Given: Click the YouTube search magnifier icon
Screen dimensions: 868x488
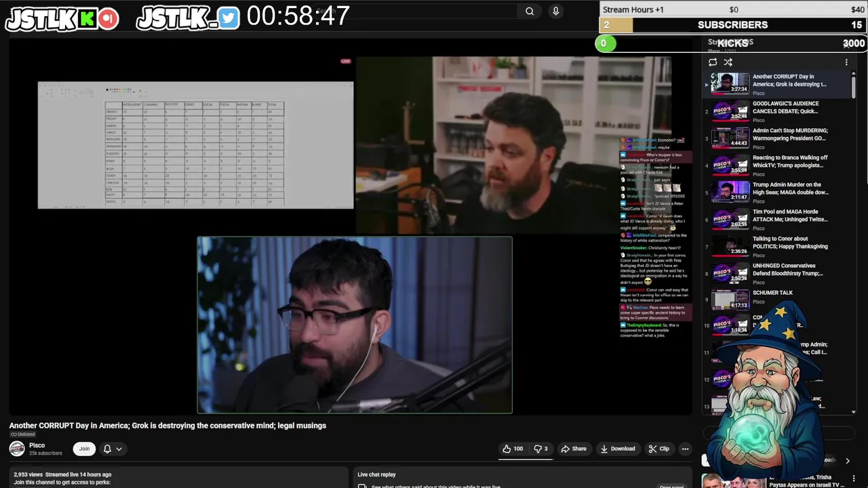Looking at the screenshot, I should [x=530, y=11].
